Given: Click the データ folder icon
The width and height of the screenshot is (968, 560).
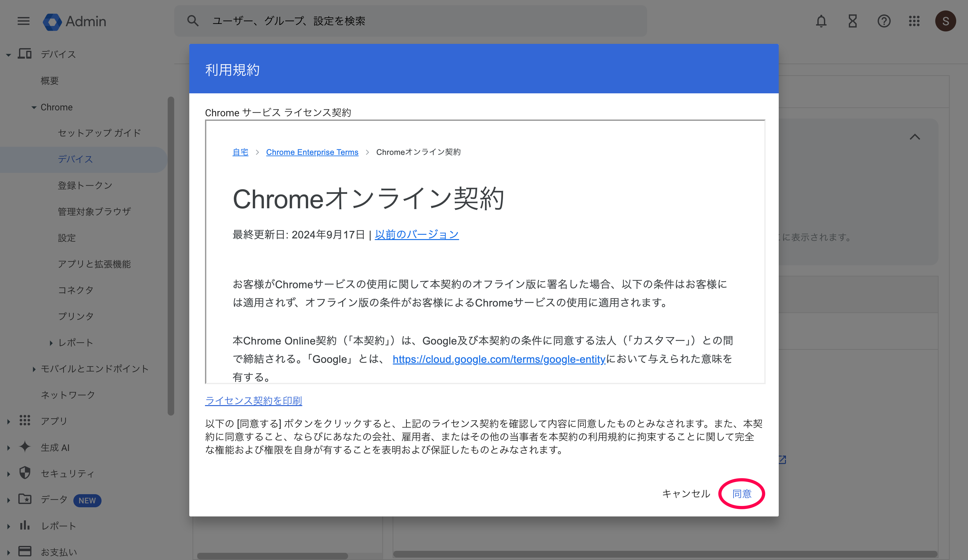Looking at the screenshot, I should (x=25, y=498).
